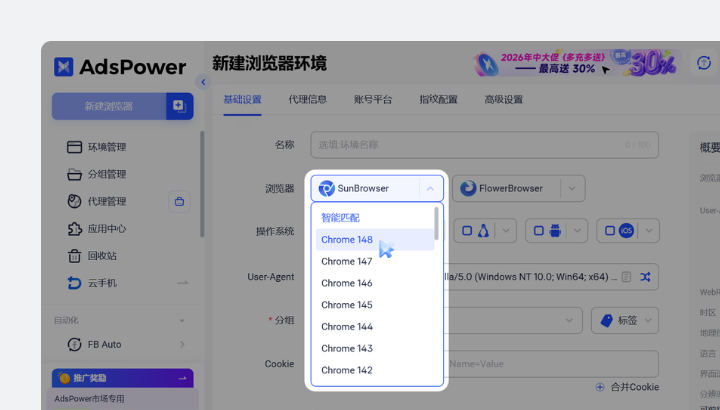Image resolution: width=720 pixels, height=410 pixels.
Task: Choose Chrome 146 in the list
Action: click(x=375, y=283)
